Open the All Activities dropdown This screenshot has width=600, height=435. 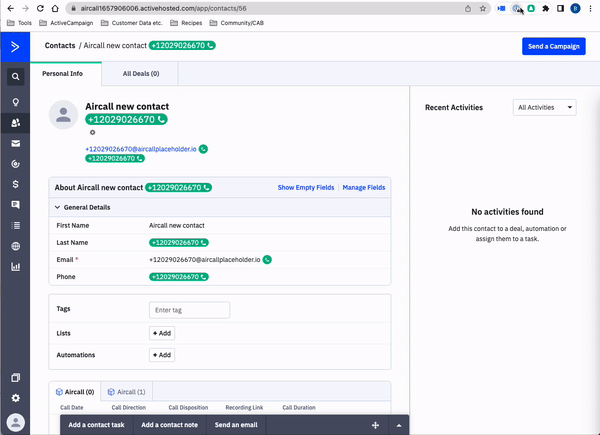[x=545, y=108]
